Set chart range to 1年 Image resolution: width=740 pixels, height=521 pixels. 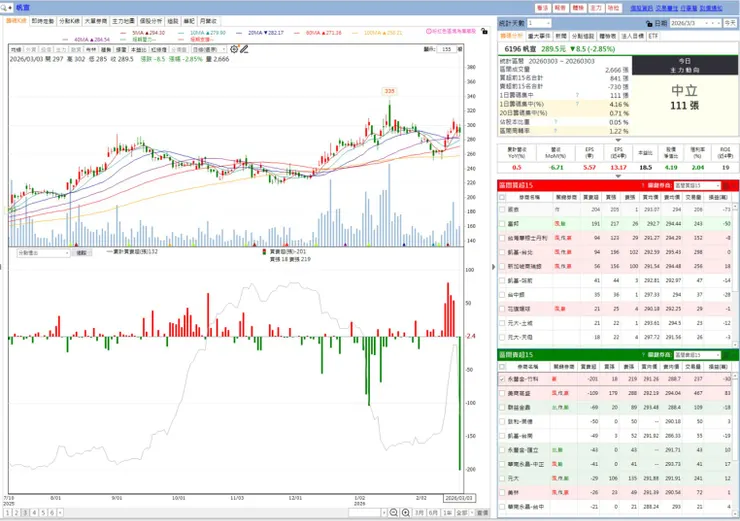pyautogui.click(x=447, y=513)
